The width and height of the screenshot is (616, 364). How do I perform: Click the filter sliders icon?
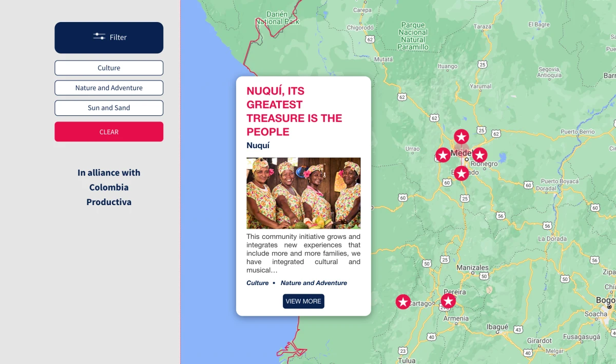(x=99, y=36)
